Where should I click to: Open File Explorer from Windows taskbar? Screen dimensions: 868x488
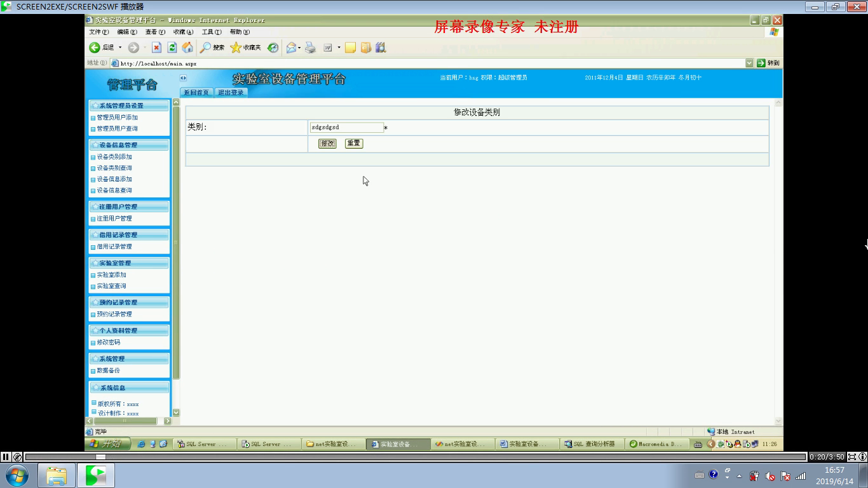[56, 475]
